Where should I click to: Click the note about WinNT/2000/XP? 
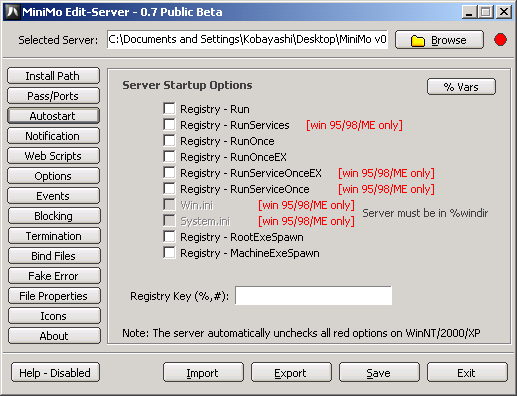tap(301, 333)
